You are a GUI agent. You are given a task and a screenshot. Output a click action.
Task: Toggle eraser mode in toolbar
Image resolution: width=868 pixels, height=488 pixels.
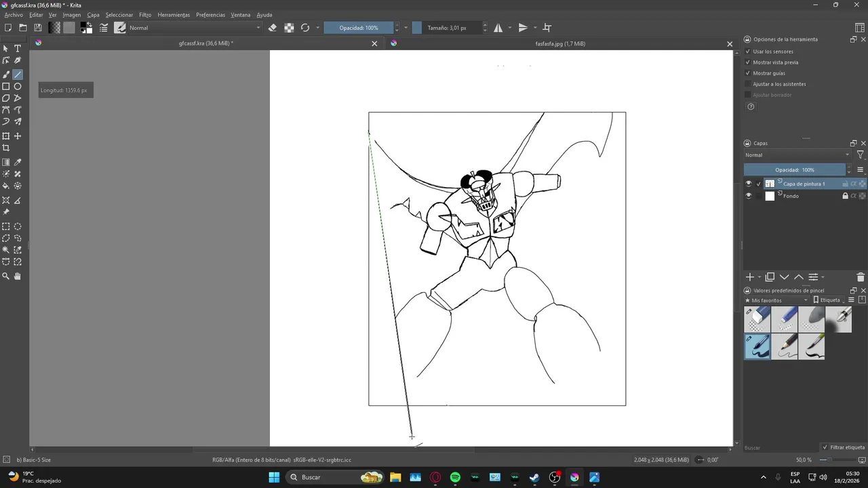click(273, 28)
